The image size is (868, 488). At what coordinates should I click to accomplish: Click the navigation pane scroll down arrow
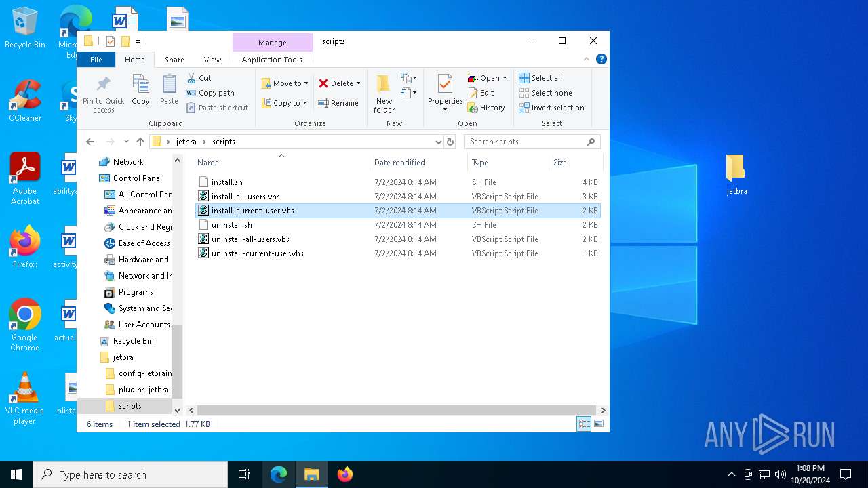click(178, 410)
